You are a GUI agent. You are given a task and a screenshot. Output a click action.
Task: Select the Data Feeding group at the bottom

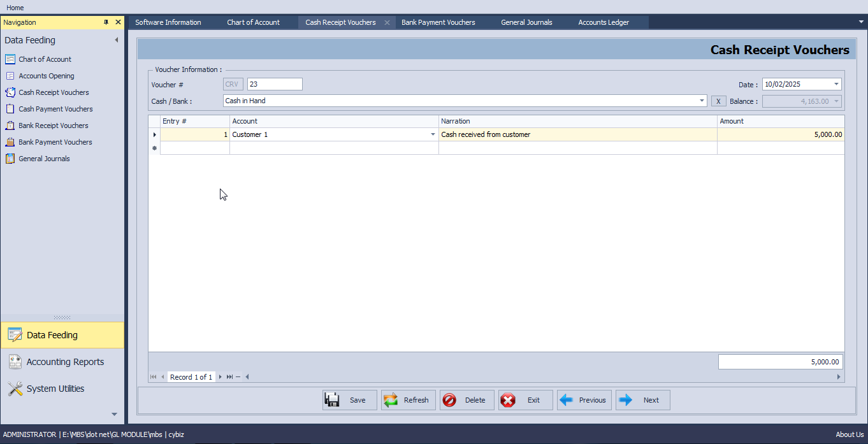point(62,335)
